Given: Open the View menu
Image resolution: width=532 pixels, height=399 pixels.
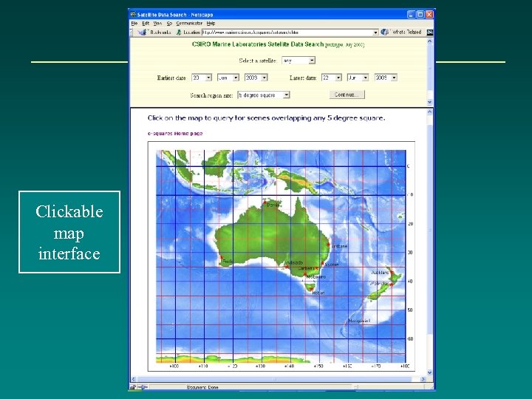Looking at the screenshot, I should (x=157, y=24).
